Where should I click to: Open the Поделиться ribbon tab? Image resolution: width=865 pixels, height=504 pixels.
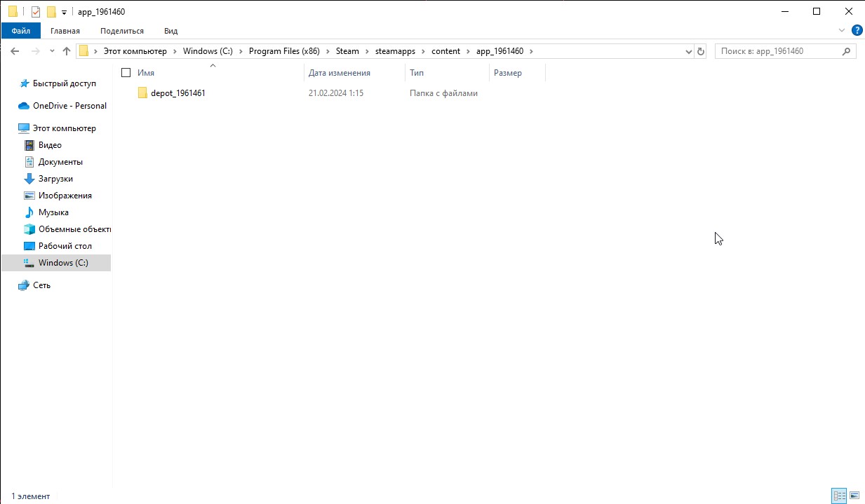pos(122,31)
